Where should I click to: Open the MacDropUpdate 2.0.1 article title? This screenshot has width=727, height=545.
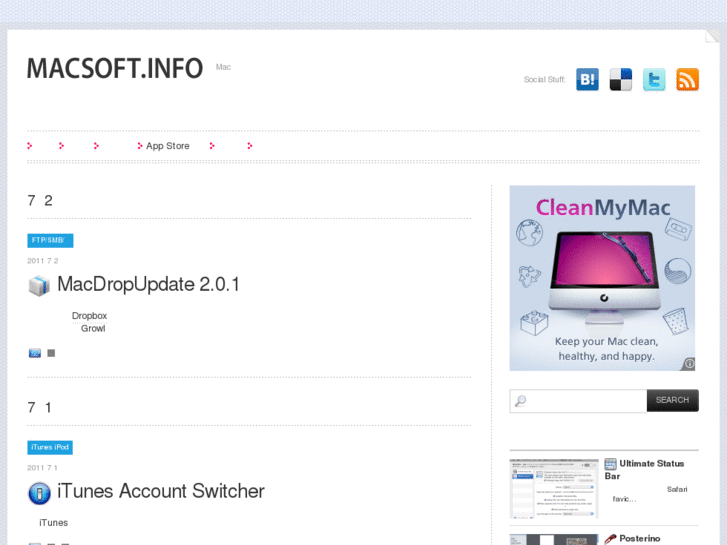point(148,284)
